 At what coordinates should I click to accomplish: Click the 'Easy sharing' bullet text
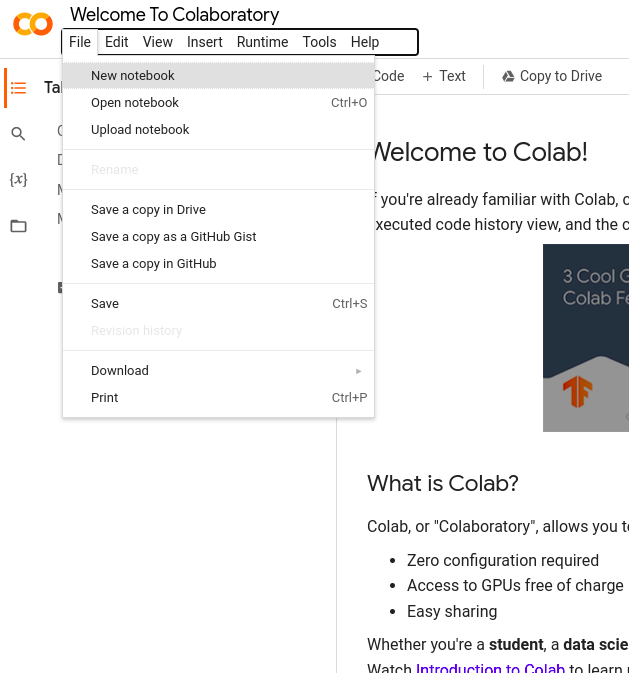coord(452,611)
